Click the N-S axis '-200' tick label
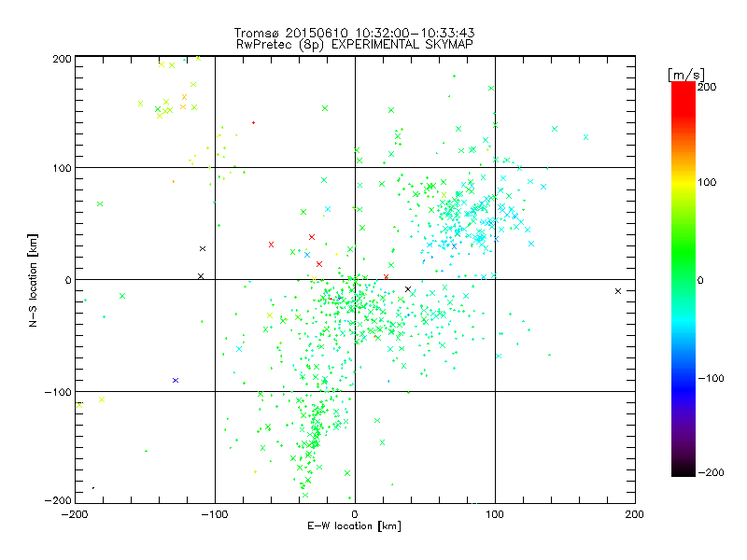Viewport: 747px width, 560px height. point(58,500)
